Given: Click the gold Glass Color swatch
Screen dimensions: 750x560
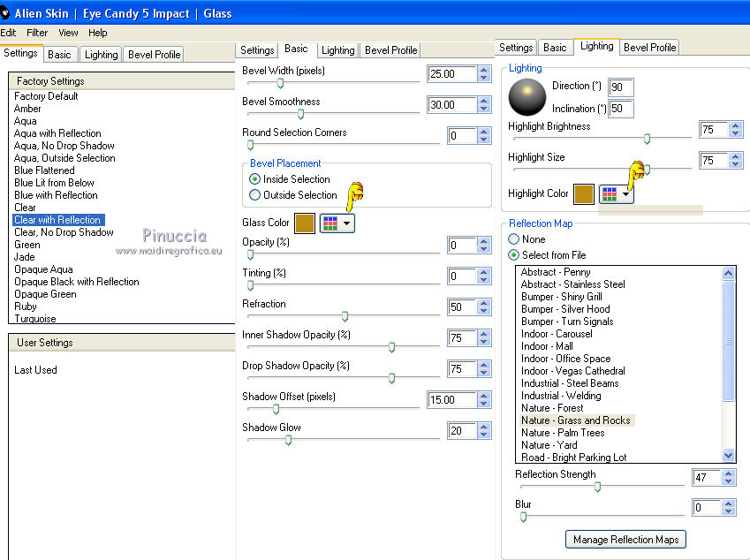Looking at the screenshot, I should coord(304,223).
